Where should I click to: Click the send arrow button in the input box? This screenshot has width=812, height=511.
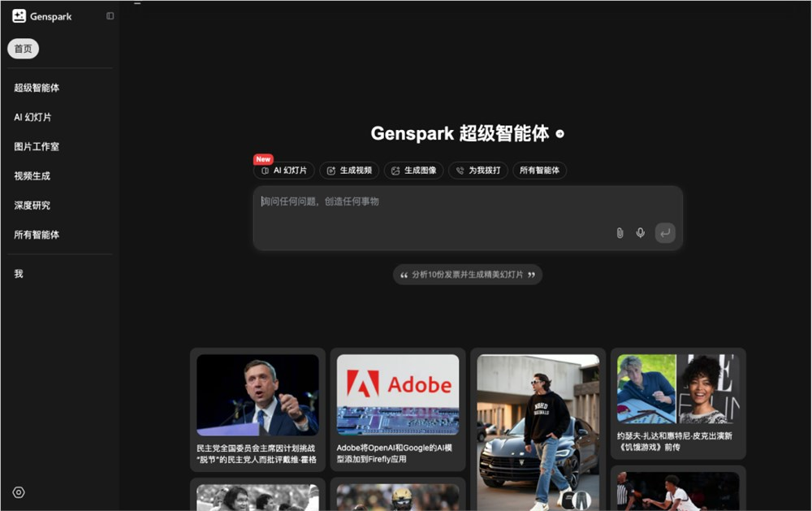point(664,233)
